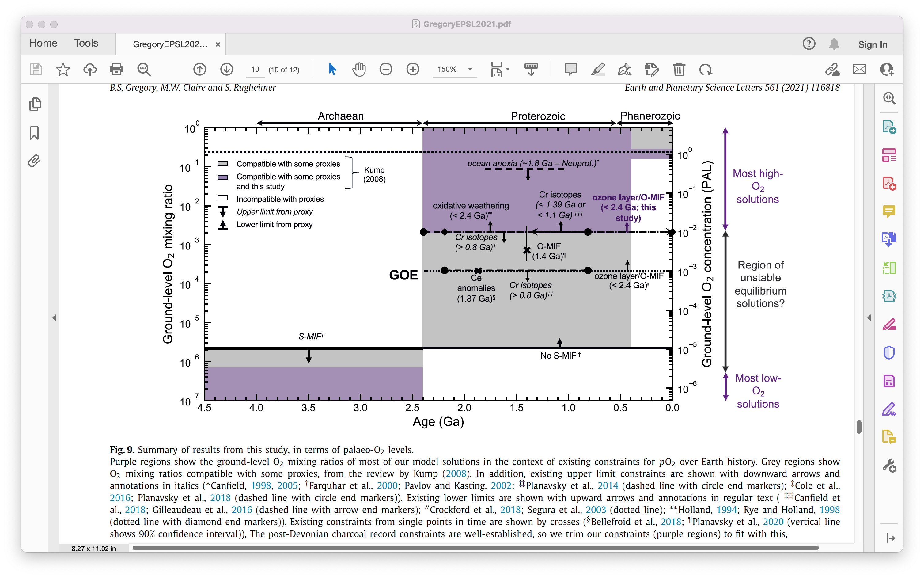Open the Bookmarks panel
This screenshot has width=924, height=578.
click(x=34, y=133)
